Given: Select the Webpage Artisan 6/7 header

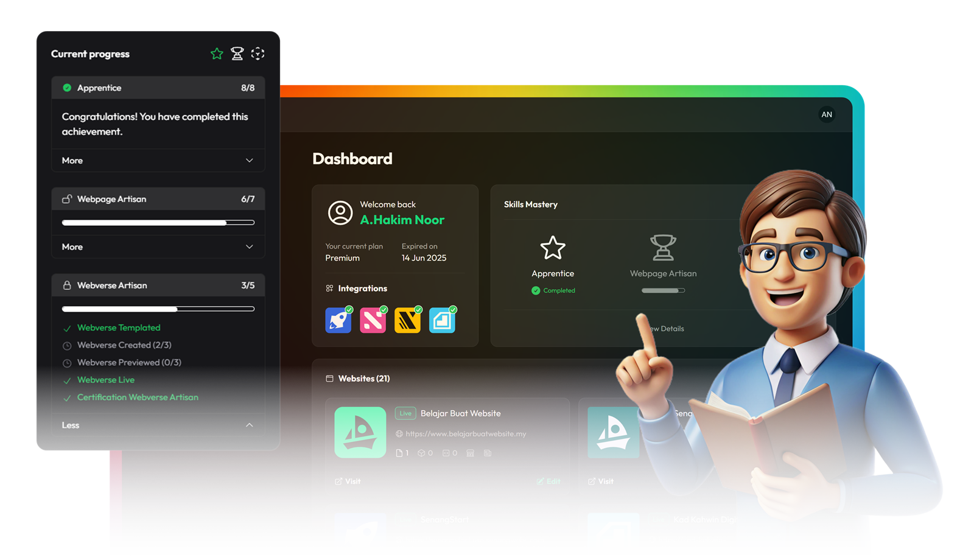Looking at the screenshot, I should click(158, 199).
